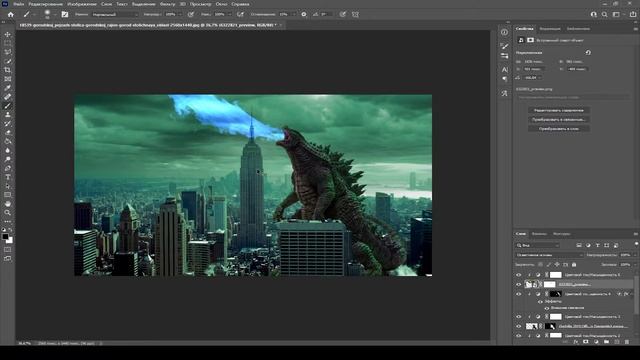Toggle airbrush-style build-up in the options bar
This screenshot has height=360, width=640.
tap(240, 14)
